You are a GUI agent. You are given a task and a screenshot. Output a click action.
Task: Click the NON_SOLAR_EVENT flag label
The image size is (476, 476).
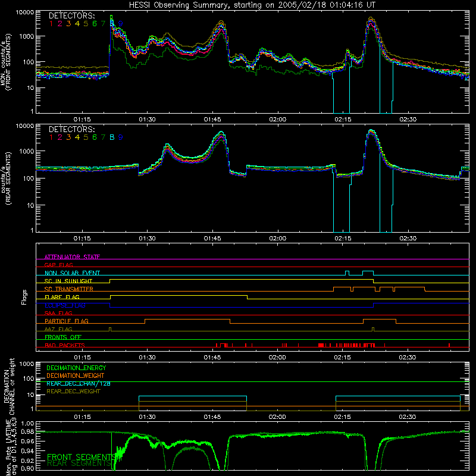[72, 273]
